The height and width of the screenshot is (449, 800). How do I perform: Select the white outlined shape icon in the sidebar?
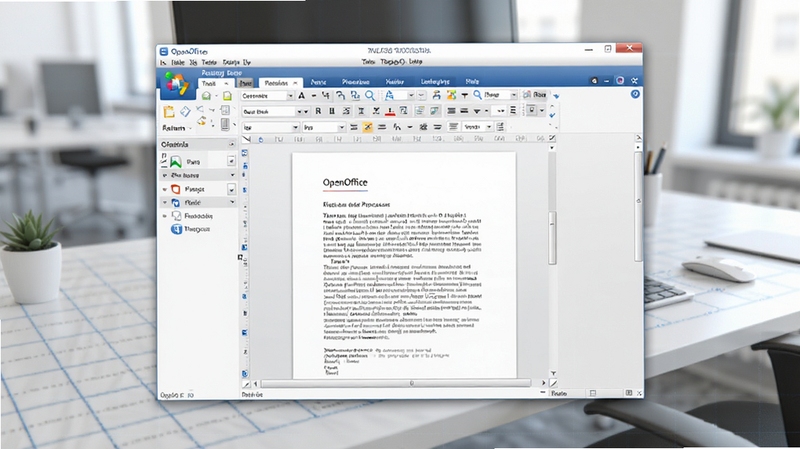coord(177,216)
